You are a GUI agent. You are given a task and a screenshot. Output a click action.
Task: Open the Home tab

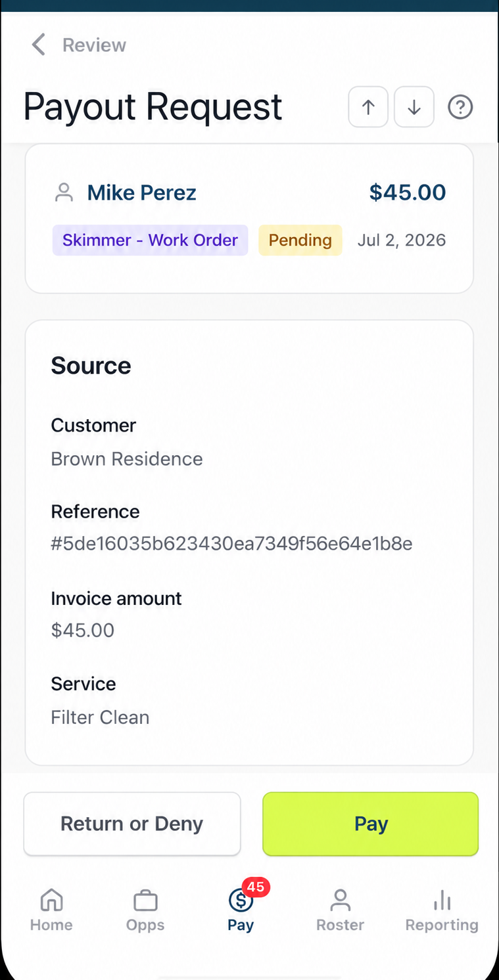(51, 910)
